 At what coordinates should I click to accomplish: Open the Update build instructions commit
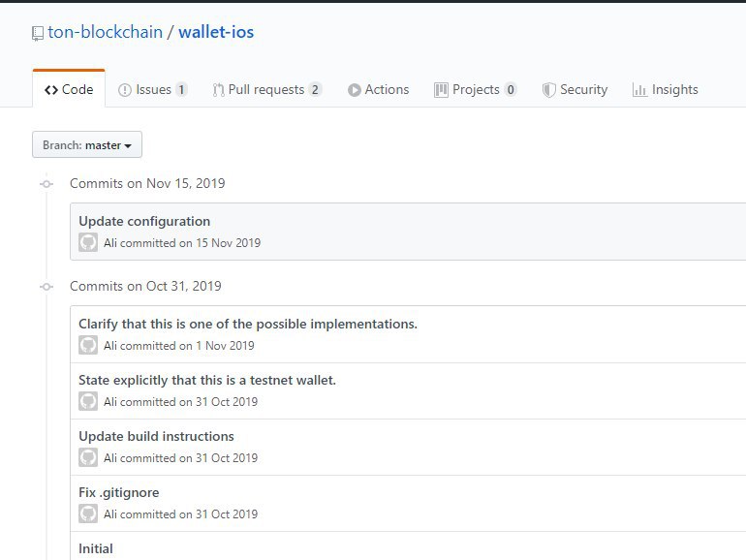(x=156, y=436)
